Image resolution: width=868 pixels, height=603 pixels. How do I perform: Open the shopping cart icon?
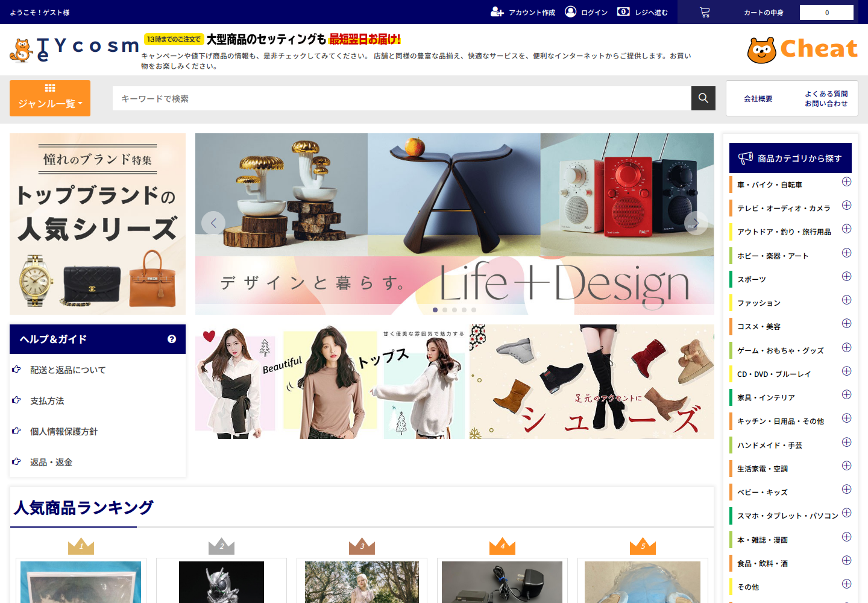[705, 12]
